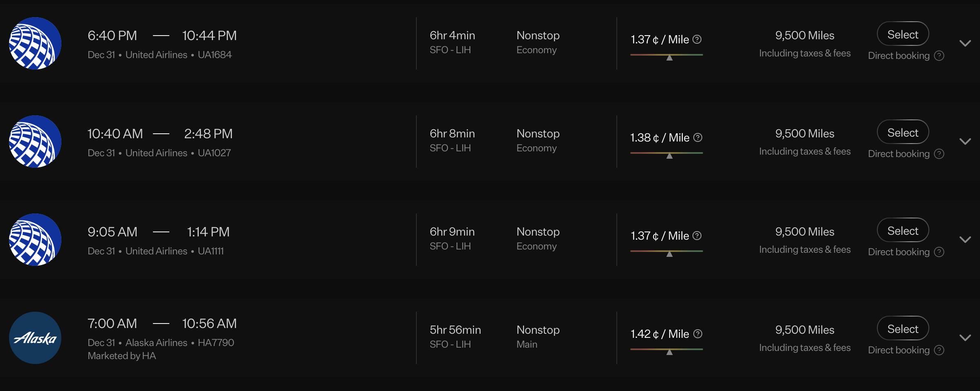The height and width of the screenshot is (391, 980).
Task: Click the United Airlines logo on flight UA1027
Action: click(x=35, y=141)
